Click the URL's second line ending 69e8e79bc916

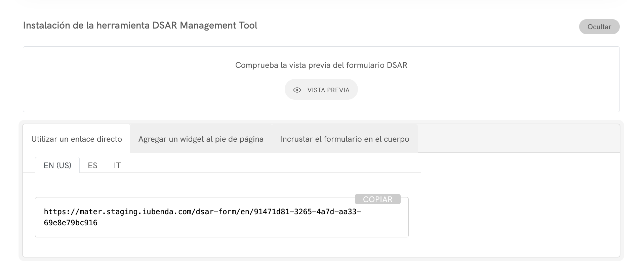pyautogui.click(x=71, y=223)
